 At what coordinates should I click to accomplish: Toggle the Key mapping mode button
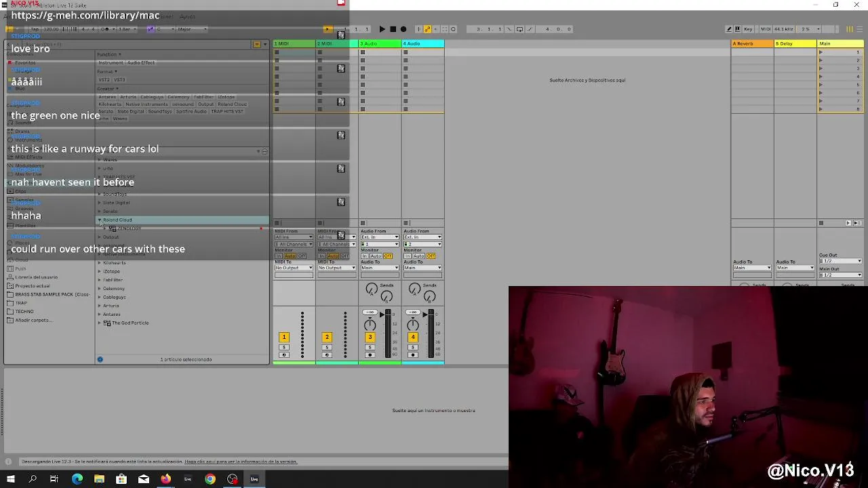748,29
